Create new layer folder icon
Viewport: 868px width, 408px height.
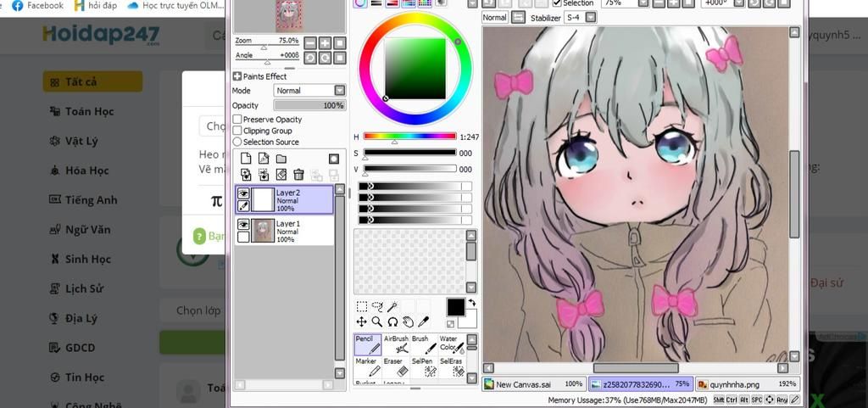tap(281, 159)
